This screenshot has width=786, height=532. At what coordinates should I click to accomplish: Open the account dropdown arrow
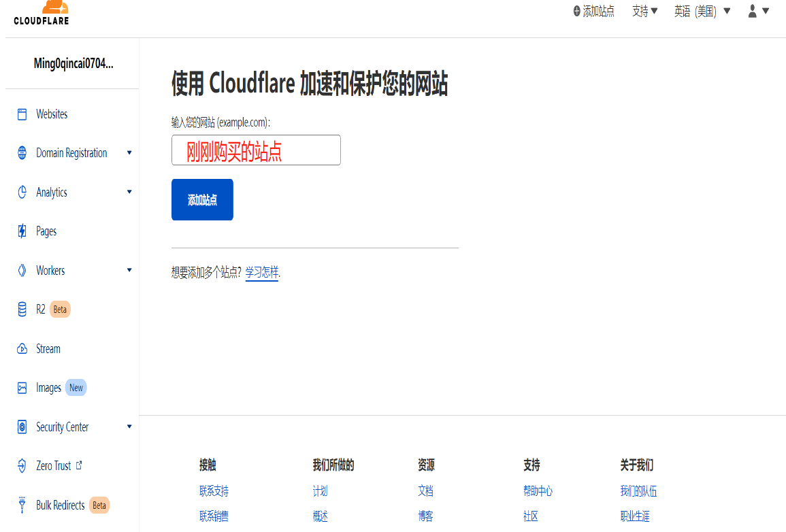[x=766, y=11]
